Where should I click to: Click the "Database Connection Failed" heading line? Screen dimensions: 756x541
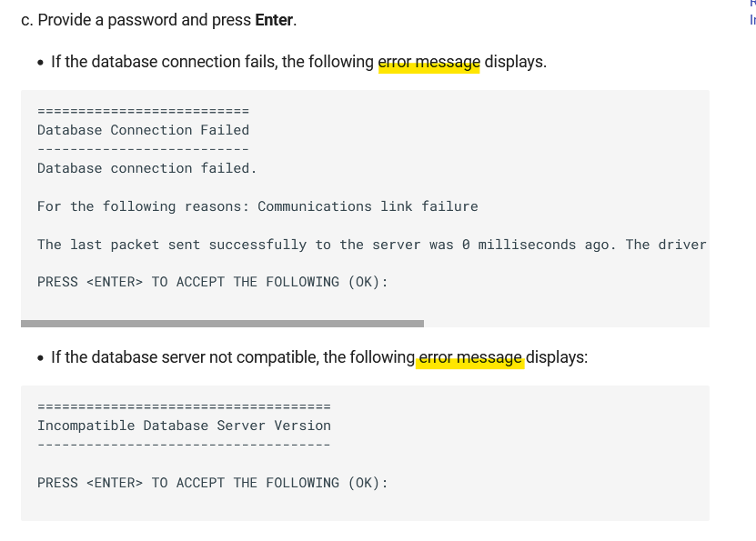[143, 130]
